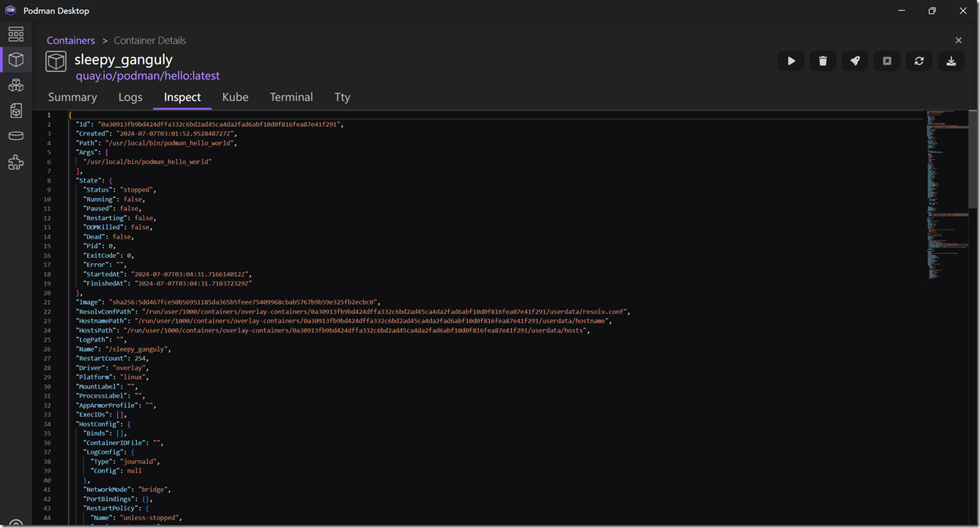Open Extensions via puzzle piece icon
The height and width of the screenshot is (528, 980).
pyautogui.click(x=16, y=162)
